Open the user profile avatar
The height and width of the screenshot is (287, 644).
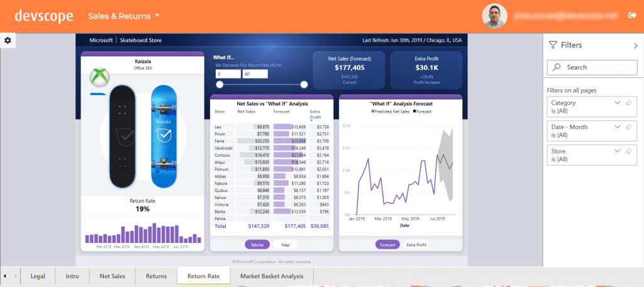pyautogui.click(x=494, y=16)
